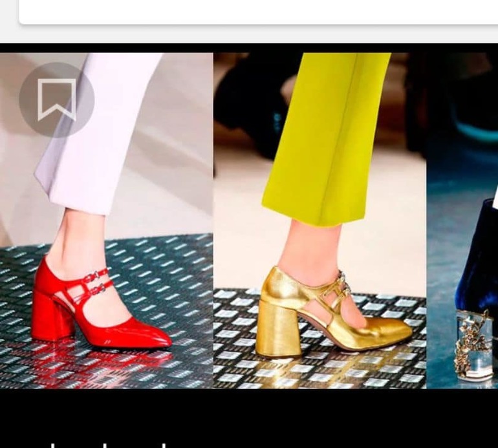
Task: Click the white card at top
Action: pyautogui.click(x=259, y=11)
